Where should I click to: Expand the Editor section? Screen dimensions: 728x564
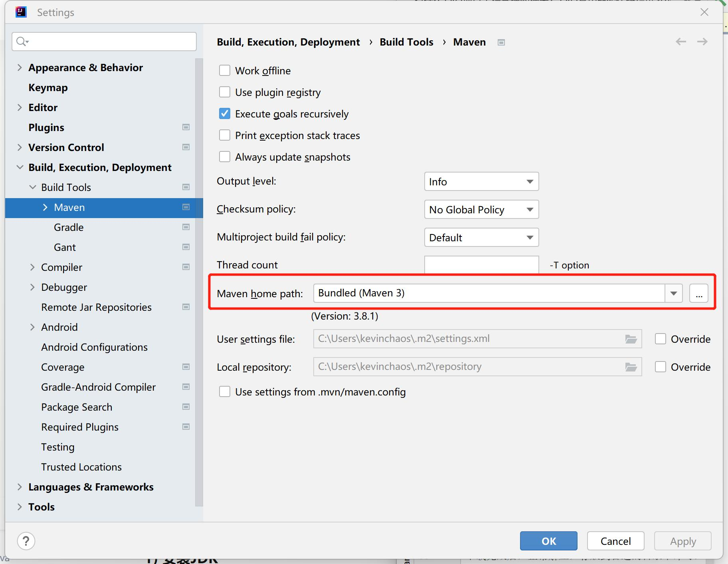click(x=20, y=107)
